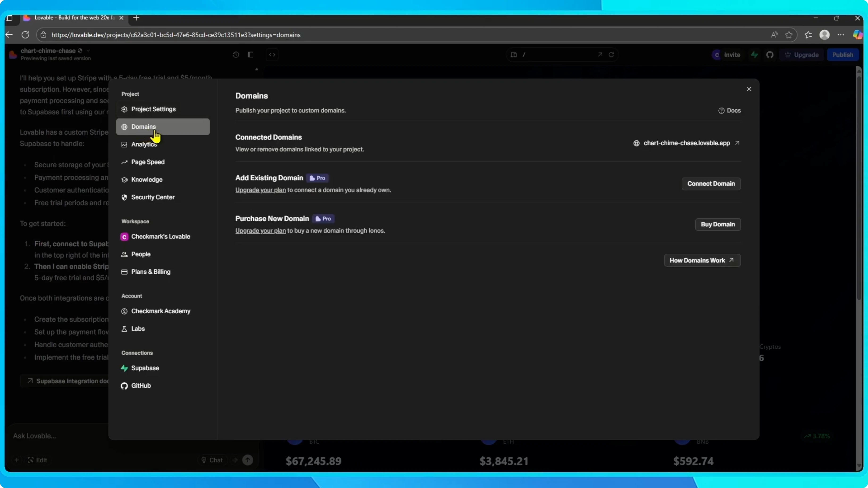The height and width of the screenshot is (488, 868).
Task: Open Supabase lightning icon in header
Action: tap(754, 54)
